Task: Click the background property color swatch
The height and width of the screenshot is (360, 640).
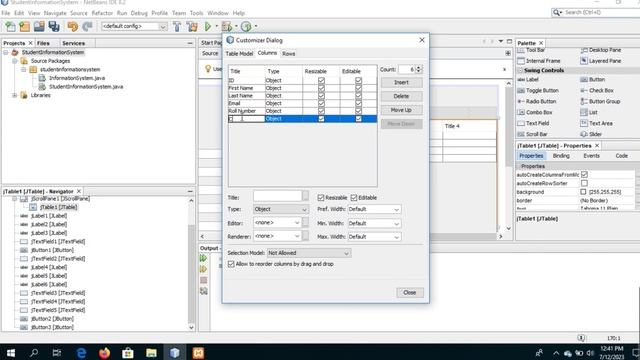Action: (x=583, y=192)
